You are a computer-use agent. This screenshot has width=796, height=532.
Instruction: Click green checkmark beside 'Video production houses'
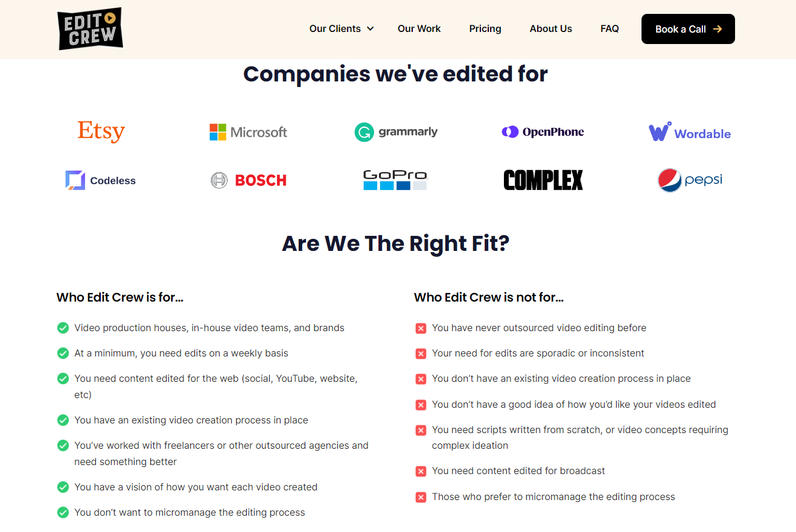click(x=63, y=328)
